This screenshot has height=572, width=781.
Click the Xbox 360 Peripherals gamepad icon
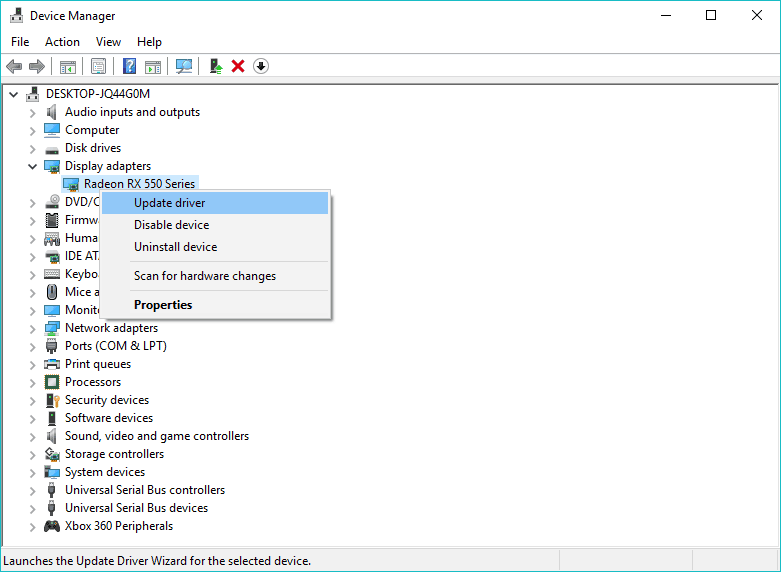(52, 526)
